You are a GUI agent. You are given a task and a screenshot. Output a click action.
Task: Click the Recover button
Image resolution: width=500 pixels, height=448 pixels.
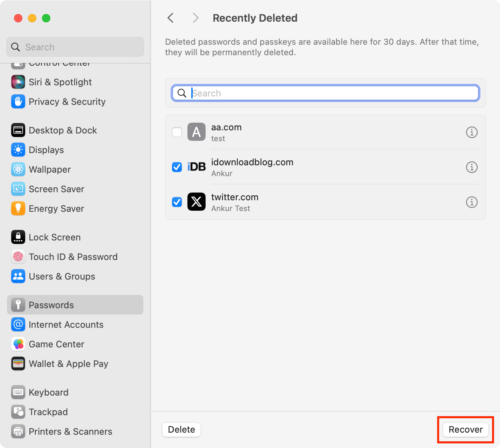(466, 429)
